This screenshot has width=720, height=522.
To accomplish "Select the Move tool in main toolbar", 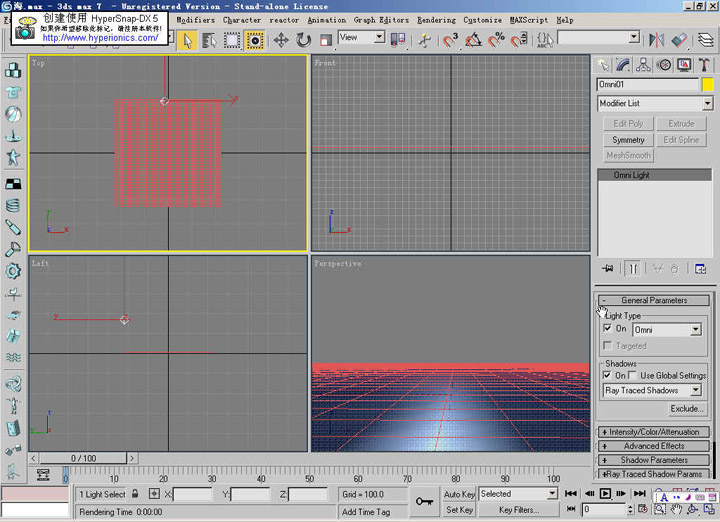I will 281,40.
